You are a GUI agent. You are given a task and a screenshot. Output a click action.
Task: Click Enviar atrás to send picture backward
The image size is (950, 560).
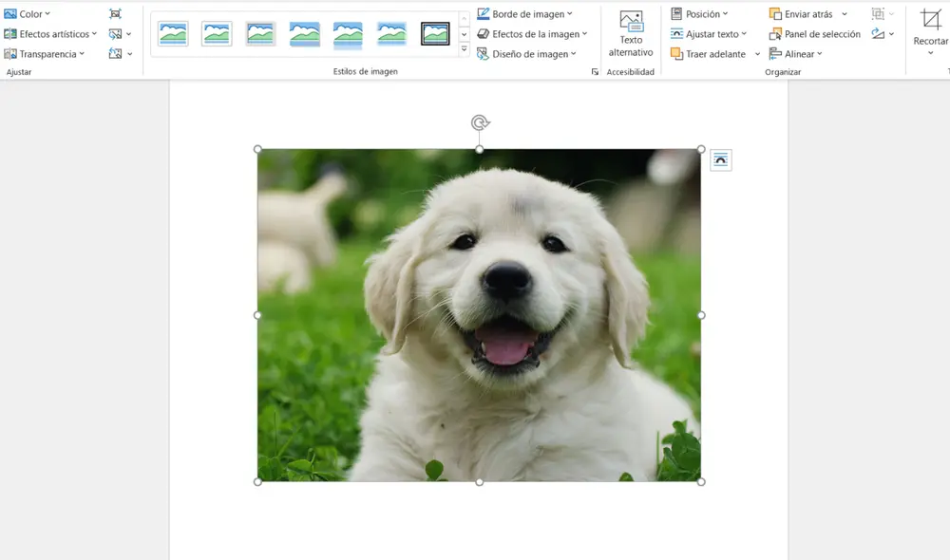pos(806,13)
